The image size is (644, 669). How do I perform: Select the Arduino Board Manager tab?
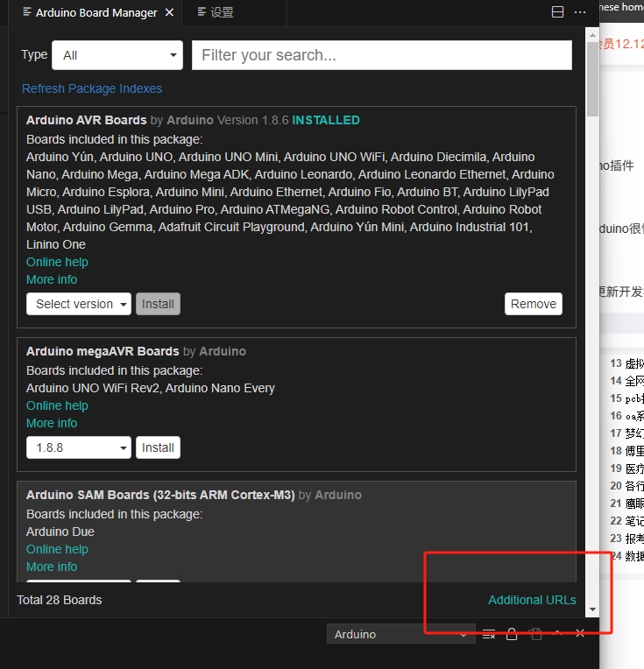pyautogui.click(x=90, y=13)
